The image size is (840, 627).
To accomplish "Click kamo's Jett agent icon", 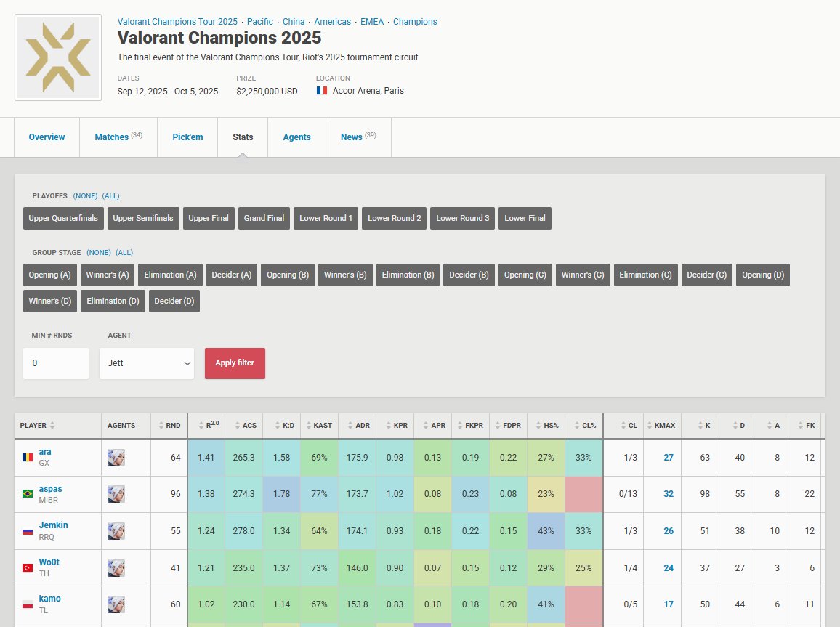I will click(116, 604).
